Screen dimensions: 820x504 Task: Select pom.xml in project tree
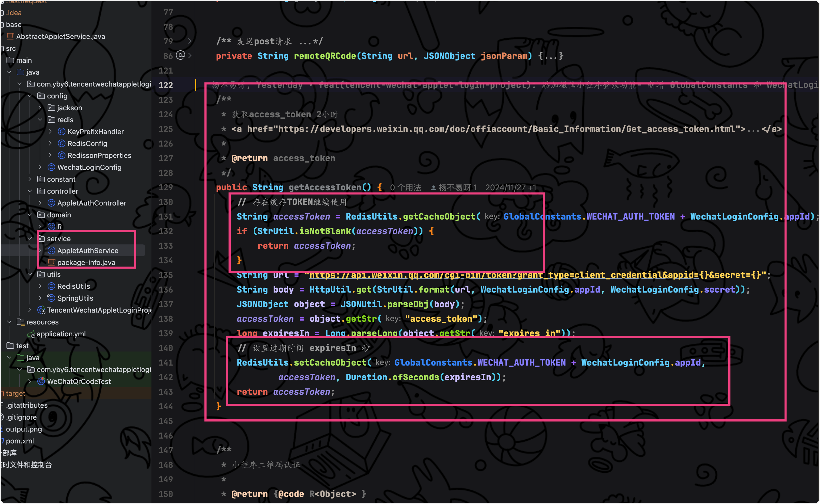point(20,441)
